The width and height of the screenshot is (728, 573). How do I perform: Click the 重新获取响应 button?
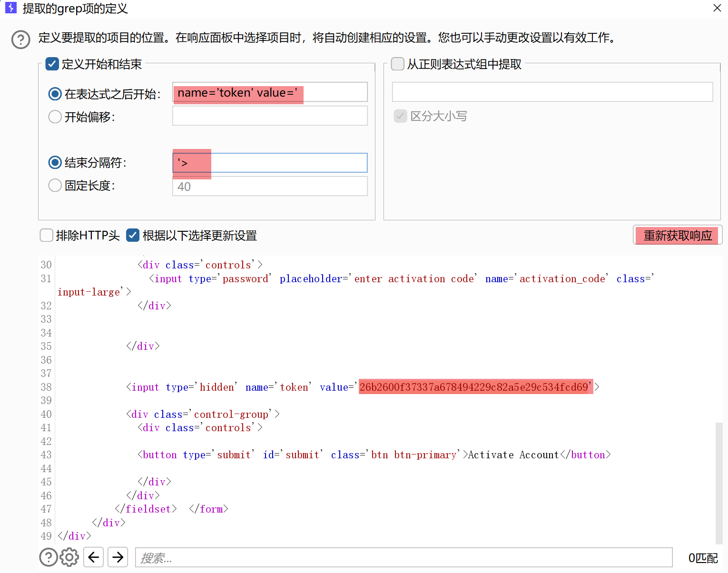coord(678,235)
